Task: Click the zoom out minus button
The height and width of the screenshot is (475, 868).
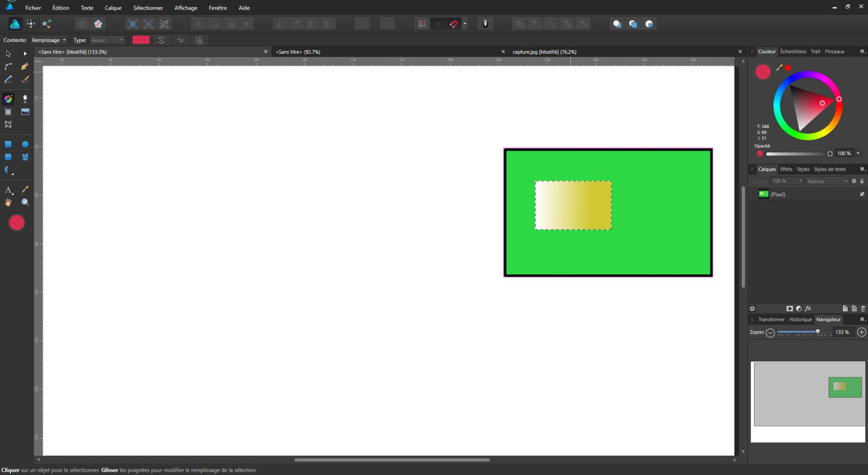Action: (x=770, y=332)
